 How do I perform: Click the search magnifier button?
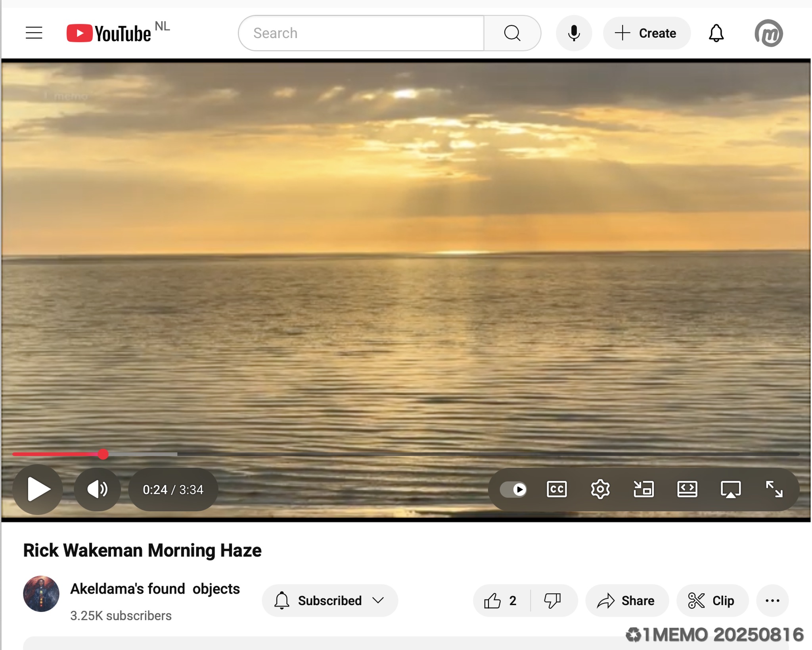point(512,33)
